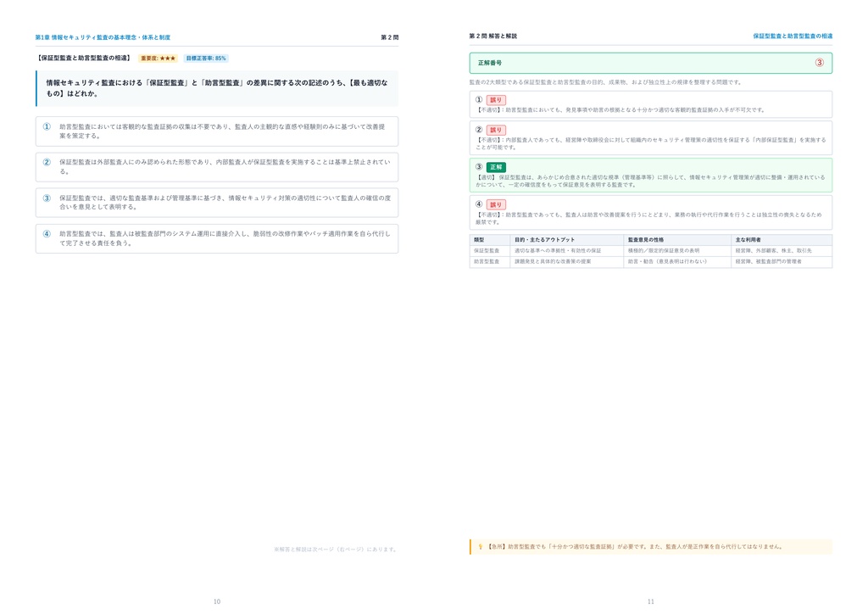Click the 正解番号 label
The image size is (868, 614).
click(x=490, y=63)
